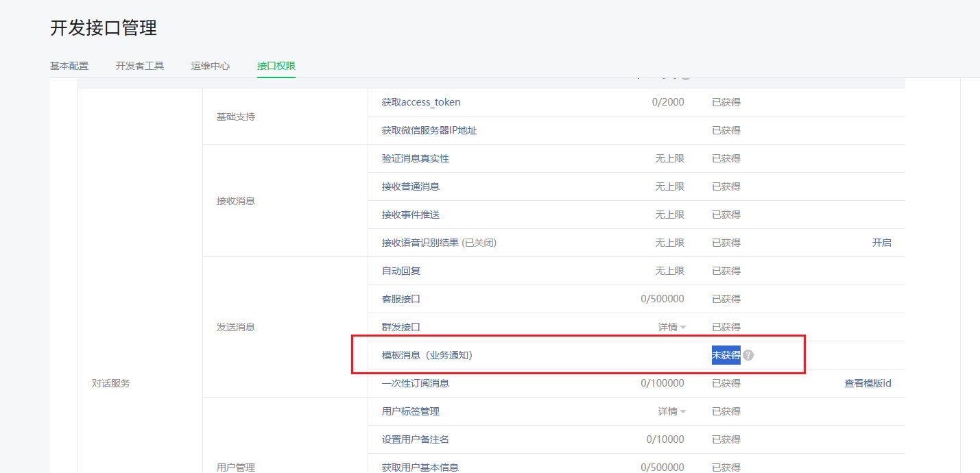Click the 0/10000 quota value
980x473 pixels.
tap(665, 439)
